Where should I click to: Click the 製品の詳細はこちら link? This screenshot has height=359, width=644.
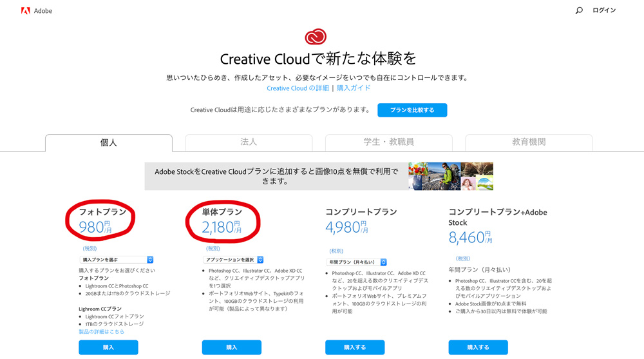[x=102, y=331]
